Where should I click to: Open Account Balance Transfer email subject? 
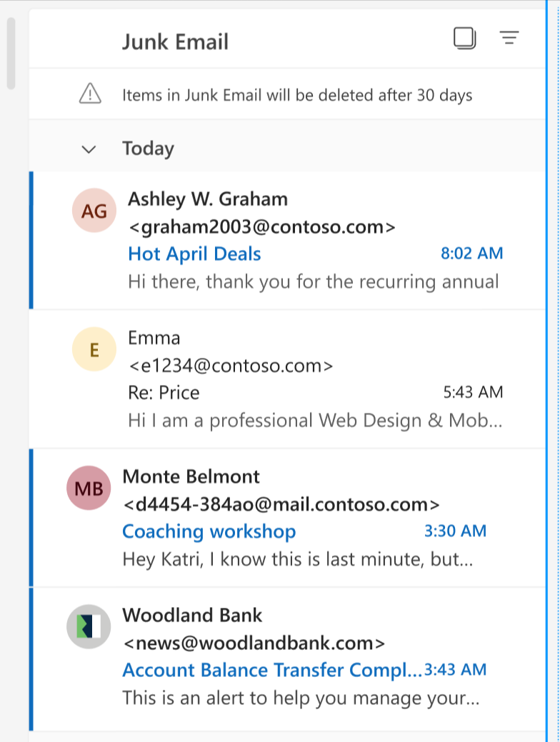click(272, 670)
